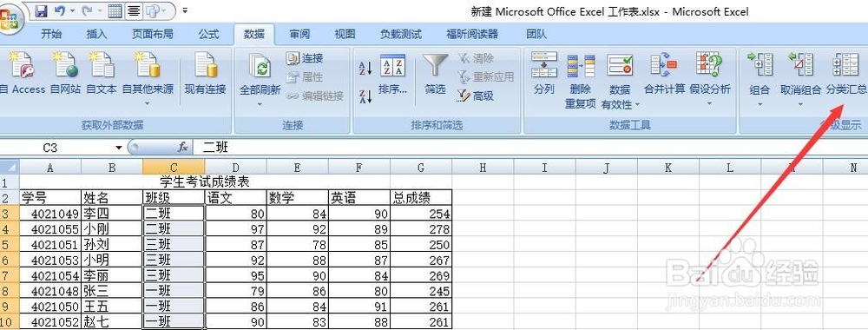Select cell containing 王五

pyautogui.click(x=112, y=307)
